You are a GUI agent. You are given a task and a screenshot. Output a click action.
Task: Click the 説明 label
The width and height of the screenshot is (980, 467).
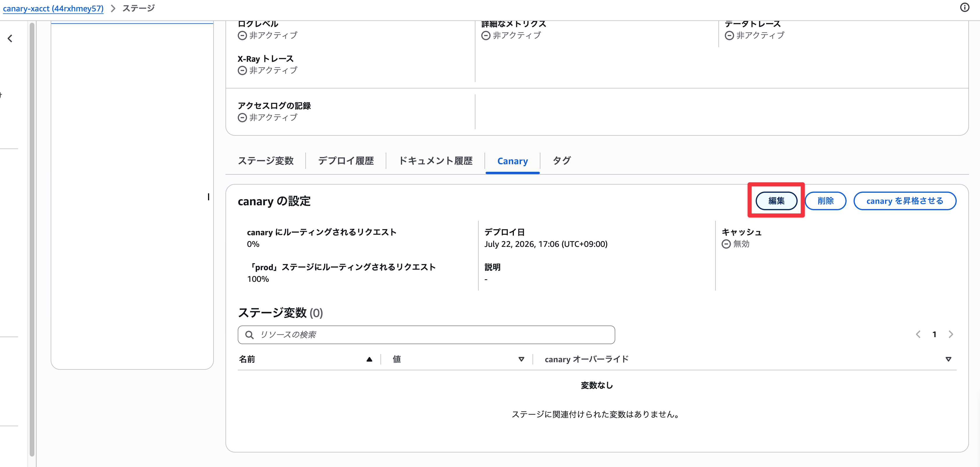[492, 267]
